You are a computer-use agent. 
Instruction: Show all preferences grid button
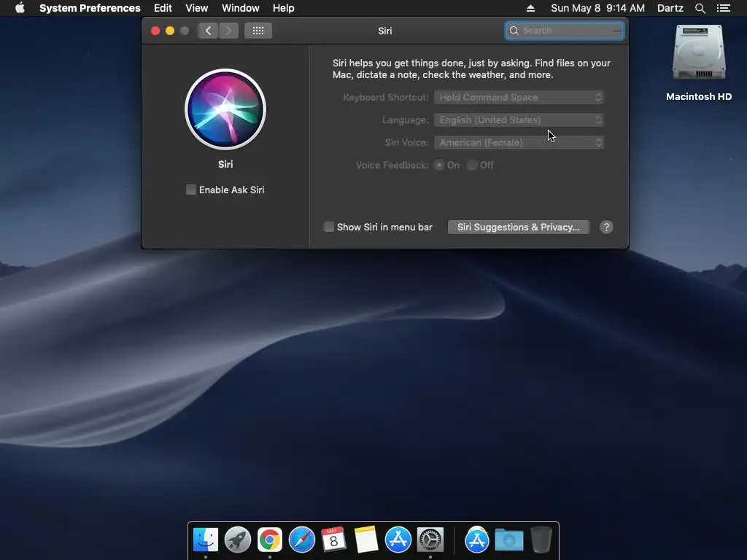click(258, 31)
